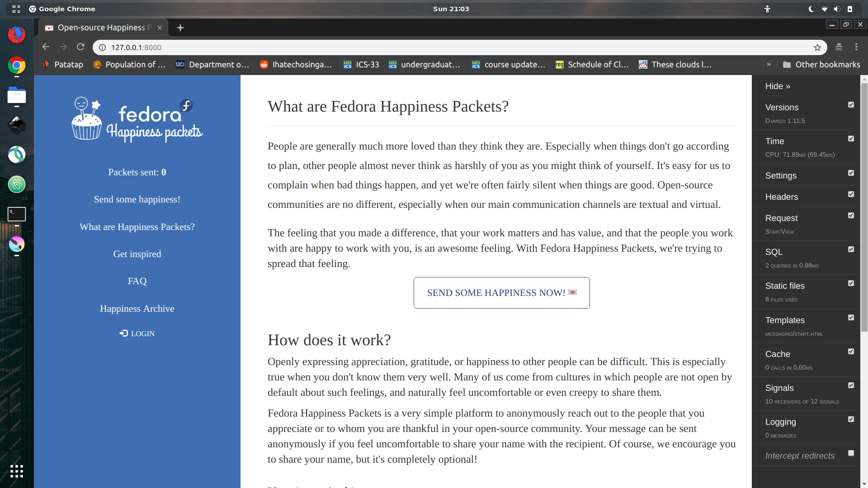Image resolution: width=868 pixels, height=488 pixels.
Task: Go back to the previous page
Action: pos(46,47)
